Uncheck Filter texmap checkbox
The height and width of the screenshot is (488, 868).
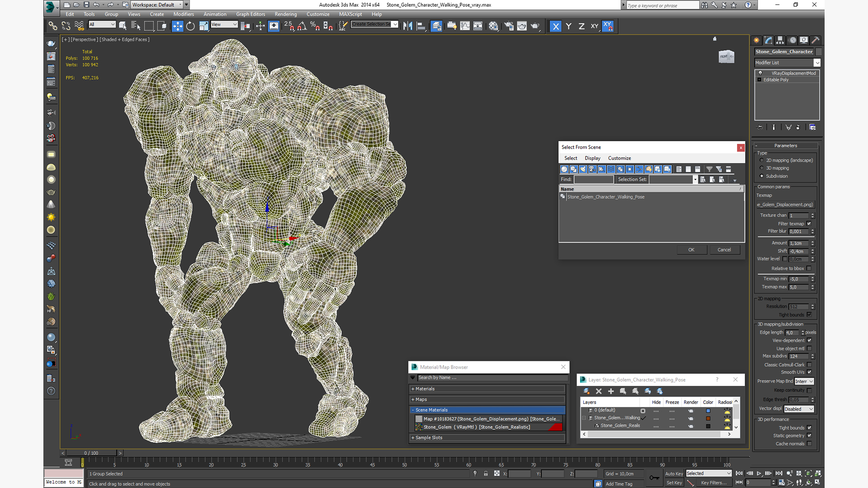(809, 224)
